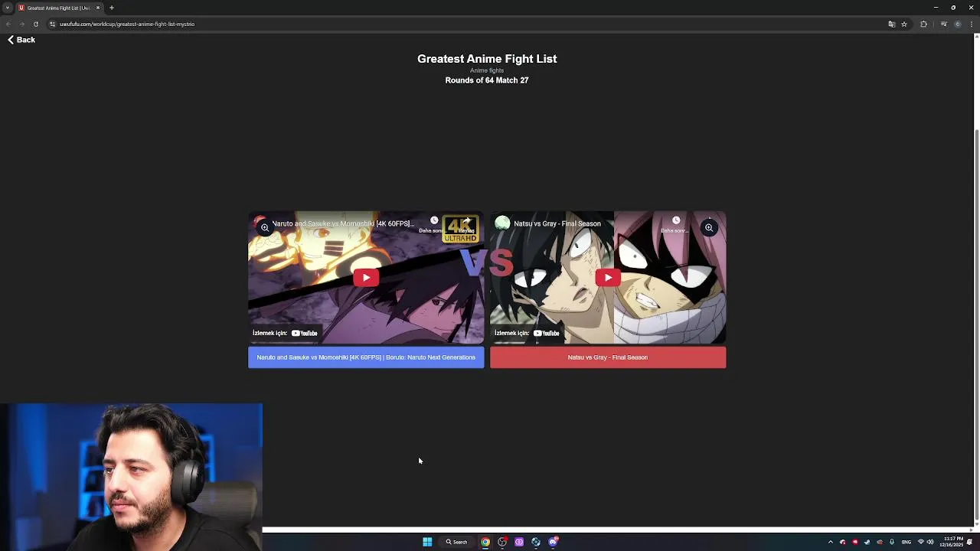The image size is (980, 551).
Task: Translate this page icon
Action: pos(891,24)
